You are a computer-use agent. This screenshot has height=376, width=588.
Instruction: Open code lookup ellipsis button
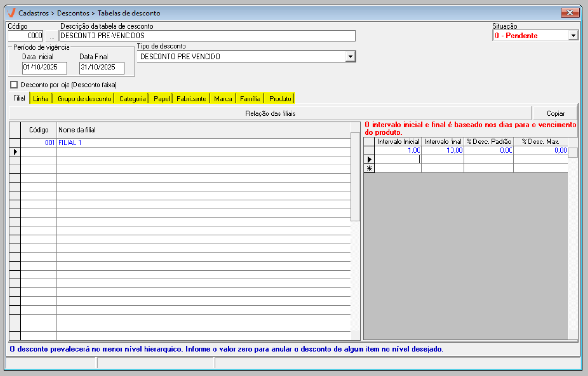[52, 36]
